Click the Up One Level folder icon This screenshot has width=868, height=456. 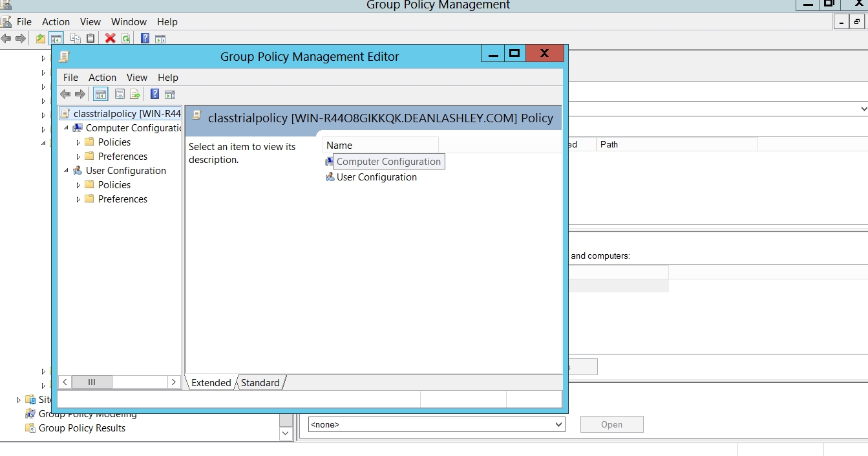pyautogui.click(x=41, y=38)
